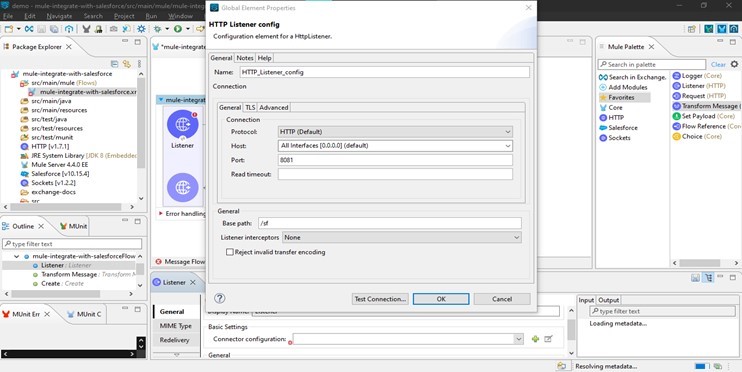Image resolution: width=742 pixels, height=372 pixels.
Task: Click the dialog help question-mark icon
Action: pos(220,298)
